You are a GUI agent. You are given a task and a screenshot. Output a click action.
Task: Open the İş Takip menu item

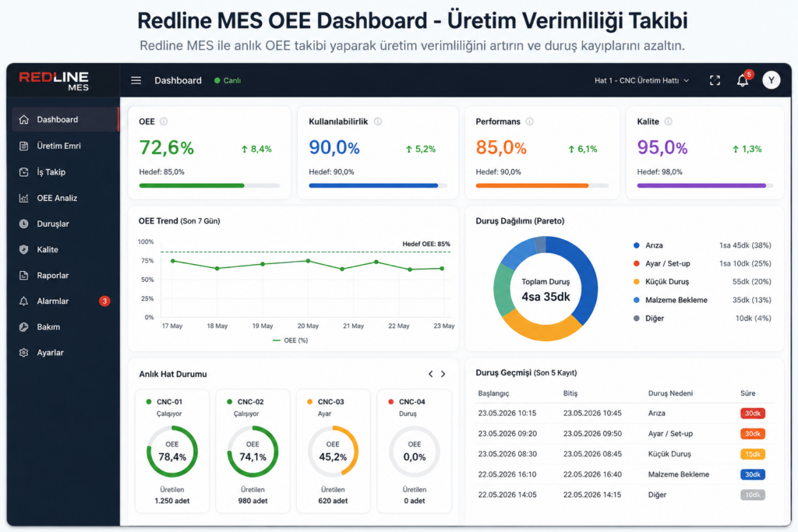(65, 172)
